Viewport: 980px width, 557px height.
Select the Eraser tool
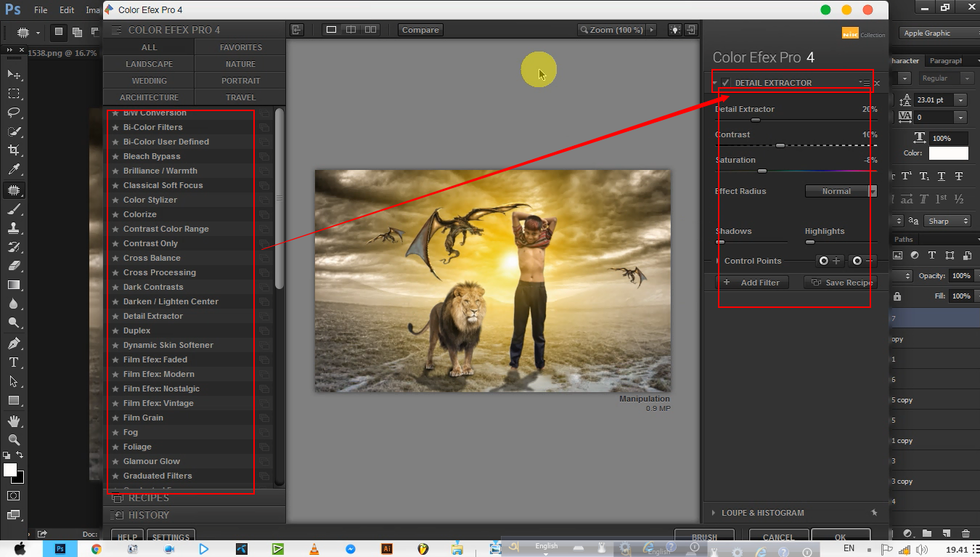pyautogui.click(x=14, y=266)
